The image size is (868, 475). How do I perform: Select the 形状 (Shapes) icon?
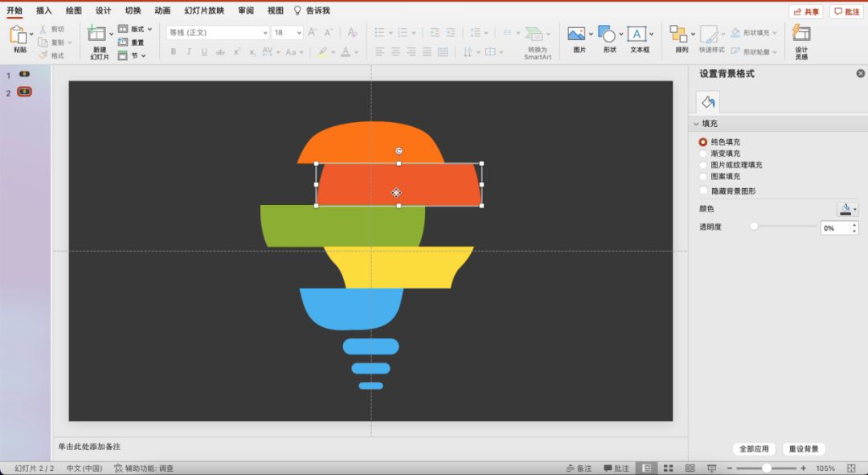pos(607,34)
